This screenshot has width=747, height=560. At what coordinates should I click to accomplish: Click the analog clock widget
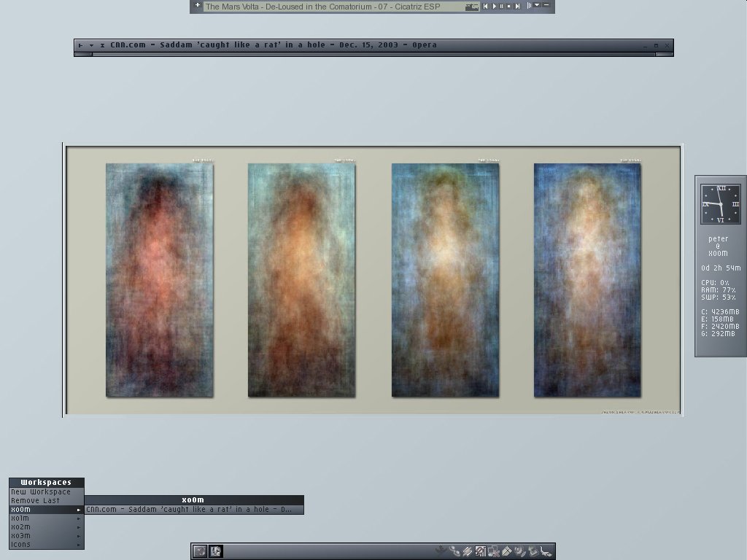[720, 204]
